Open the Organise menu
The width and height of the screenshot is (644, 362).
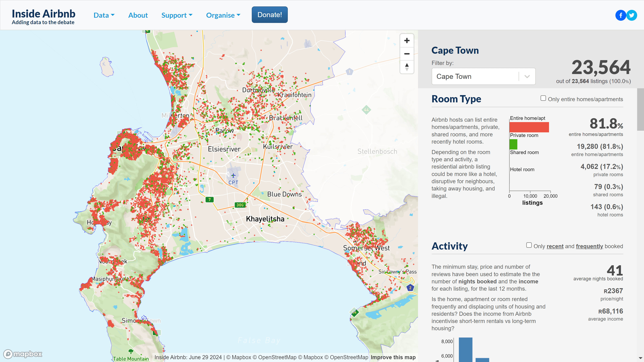pyautogui.click(x=223, y=15)
